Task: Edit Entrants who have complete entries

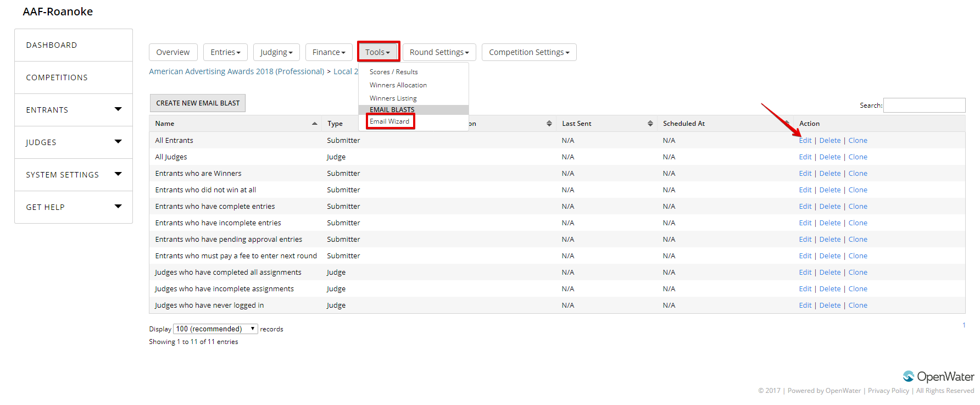Action: [805, 207]
